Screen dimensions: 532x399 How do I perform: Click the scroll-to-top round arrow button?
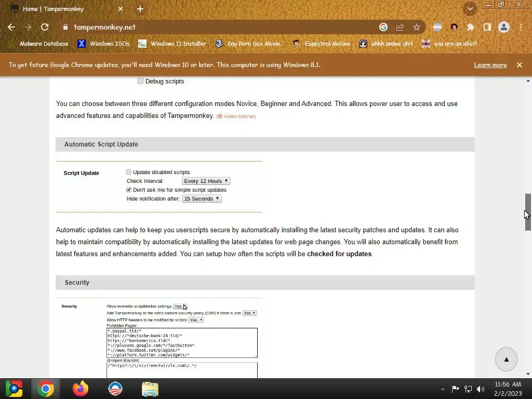pos(506,360)
